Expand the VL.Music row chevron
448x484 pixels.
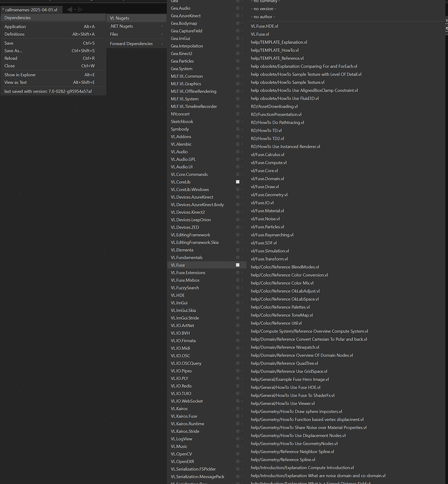point(242,446)
